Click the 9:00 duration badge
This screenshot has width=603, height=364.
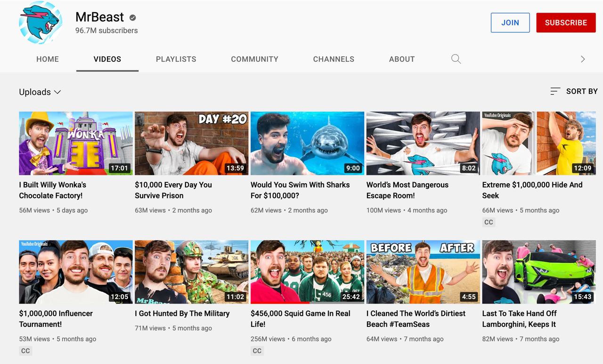353,168
